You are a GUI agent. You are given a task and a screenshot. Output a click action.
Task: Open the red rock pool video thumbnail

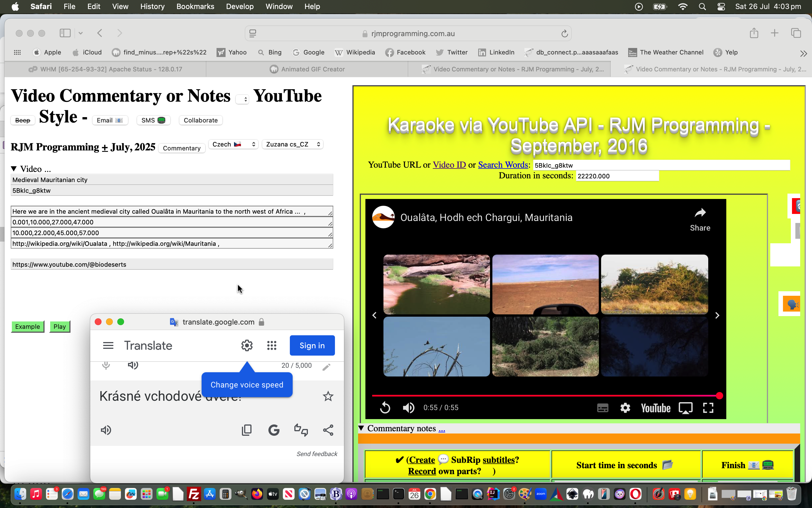[436, 284]
